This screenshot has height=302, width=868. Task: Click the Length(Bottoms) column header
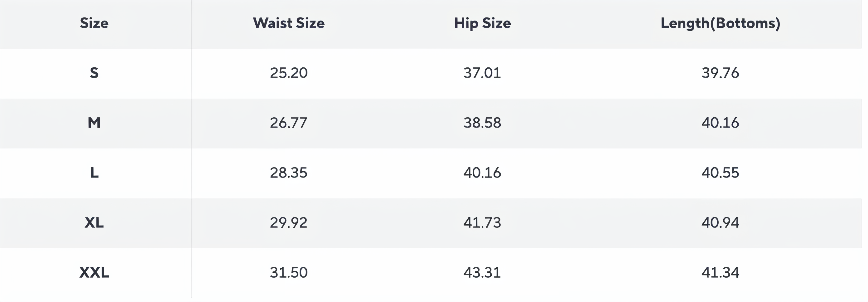tap(721, 23)
